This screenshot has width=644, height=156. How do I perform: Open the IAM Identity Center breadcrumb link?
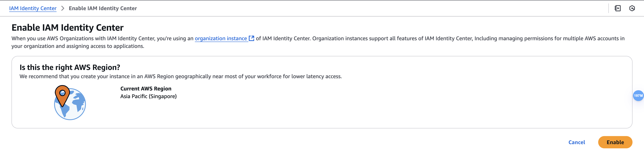[x=33, y=8]
